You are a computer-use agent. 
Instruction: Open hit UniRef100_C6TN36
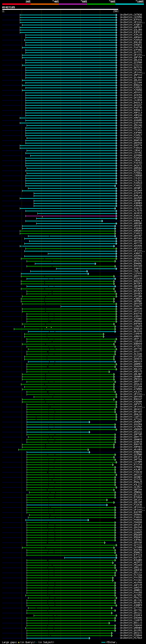tap(131, 15)
